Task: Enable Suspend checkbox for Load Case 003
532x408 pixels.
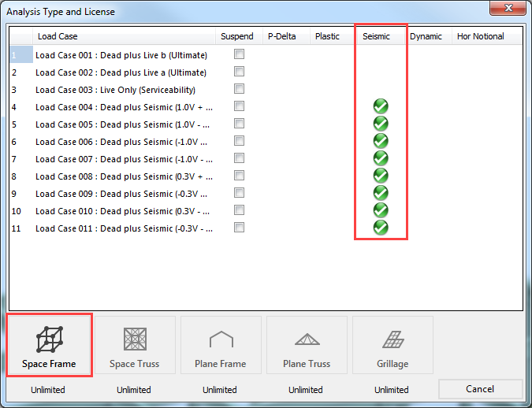Action: pos(239,89)
